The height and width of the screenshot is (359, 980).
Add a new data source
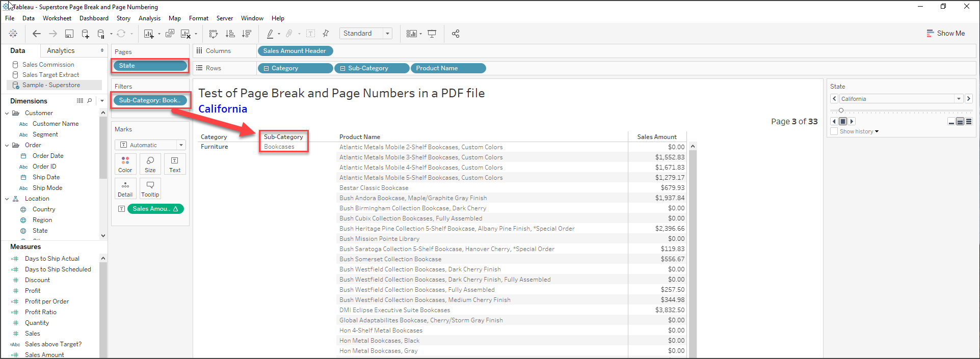(x=85, y=34)
